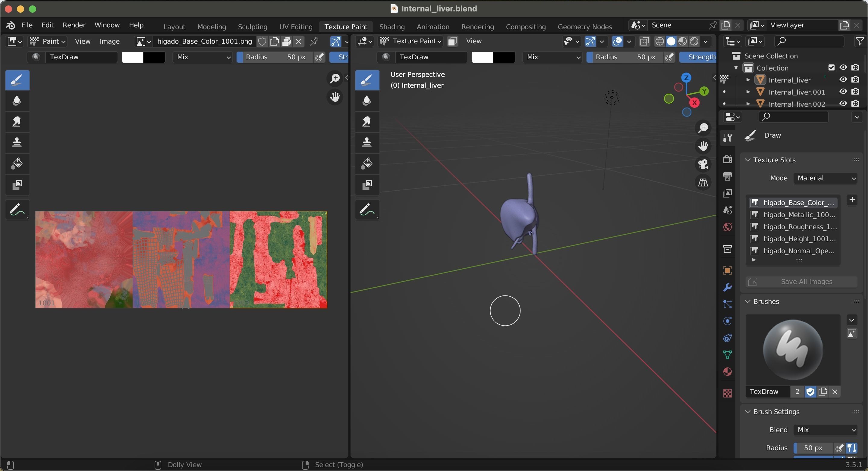Screen dimensions: 868x471
Task: Select the Clone stamp tool in the image editor
Action: [x=17, y=142]
